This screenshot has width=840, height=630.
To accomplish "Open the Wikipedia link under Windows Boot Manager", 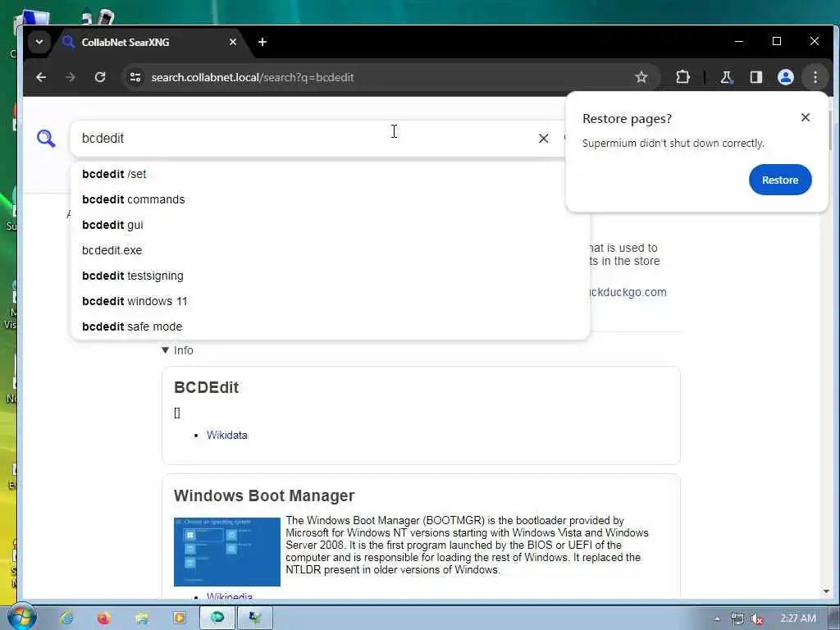I will coord(230,596).
